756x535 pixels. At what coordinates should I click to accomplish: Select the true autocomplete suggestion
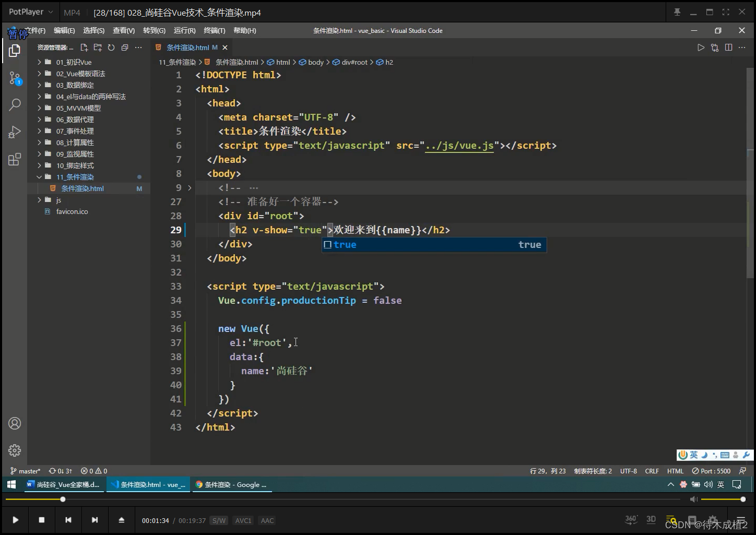(434, 245)
